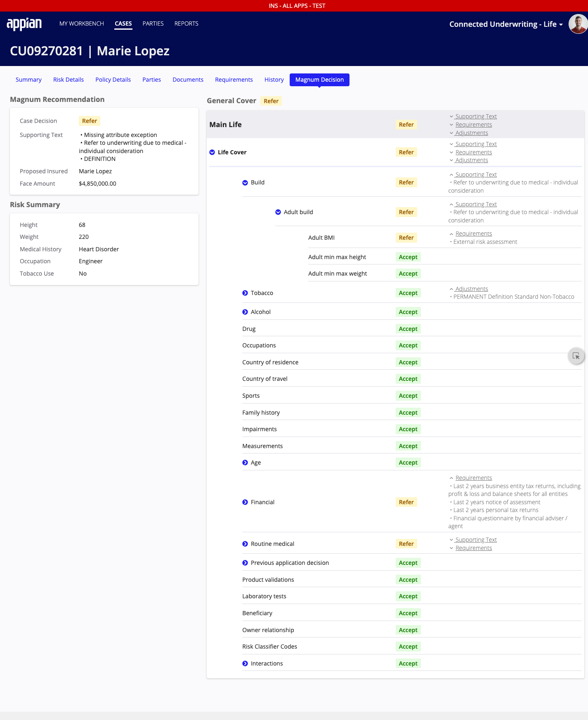Expand Routine medical Requirements link
The height and width of the screenshot is (720, 588).
tap(471, 548)
